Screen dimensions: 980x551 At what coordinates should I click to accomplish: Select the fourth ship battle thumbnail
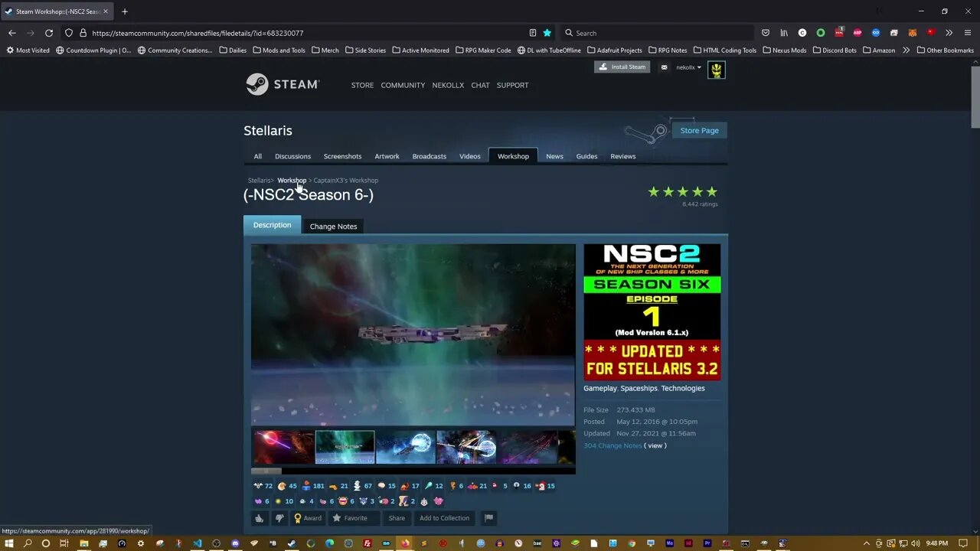[466, 447]
